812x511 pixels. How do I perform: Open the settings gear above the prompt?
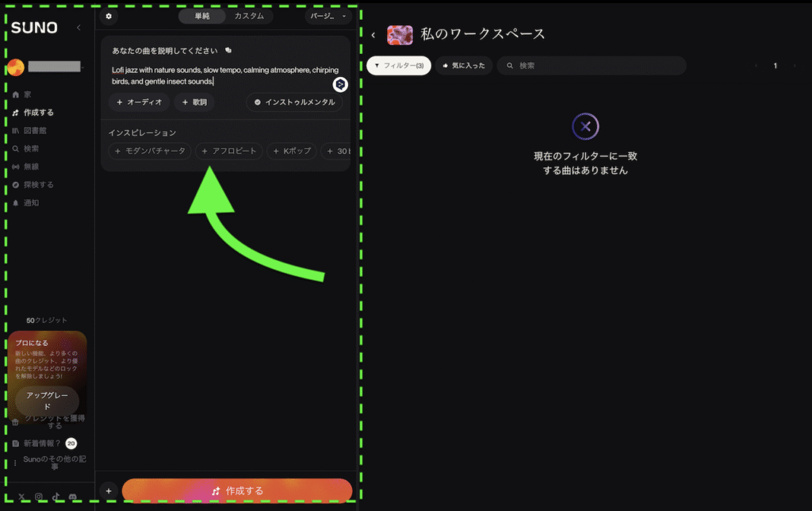pos(109,16)
